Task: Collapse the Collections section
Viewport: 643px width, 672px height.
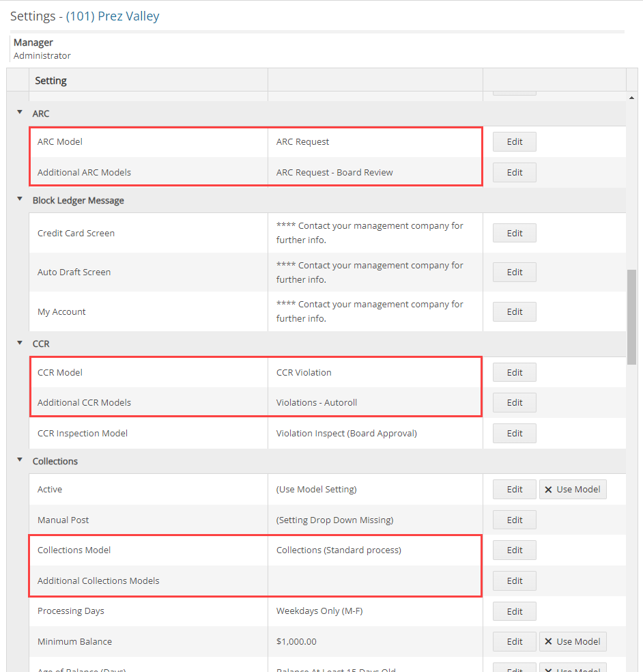Action: (18, 461)
